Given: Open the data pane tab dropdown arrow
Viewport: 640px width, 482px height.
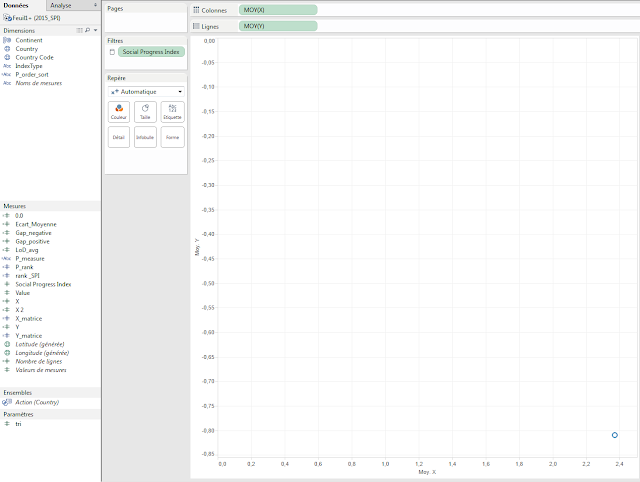Looking at the screenshot, I should [95, 5].
